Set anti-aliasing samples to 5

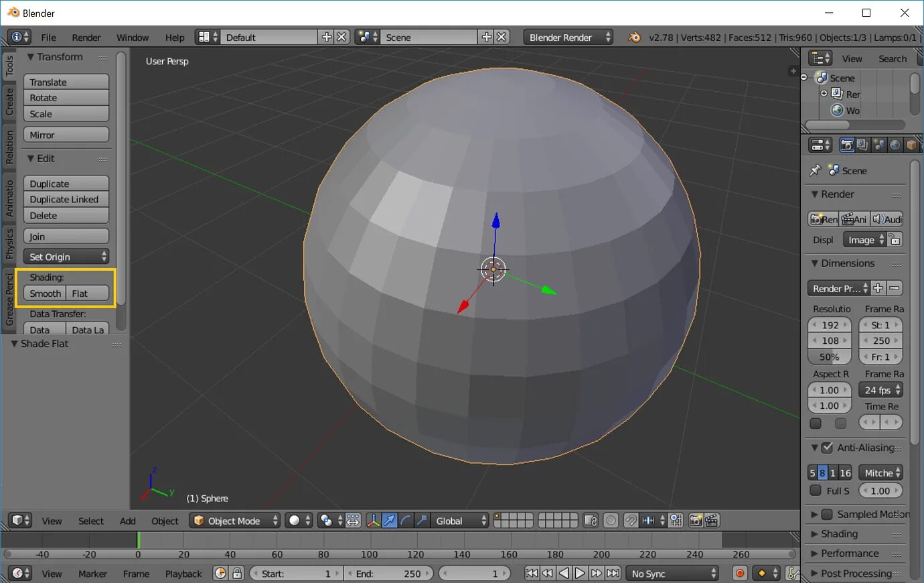[812, 473]
